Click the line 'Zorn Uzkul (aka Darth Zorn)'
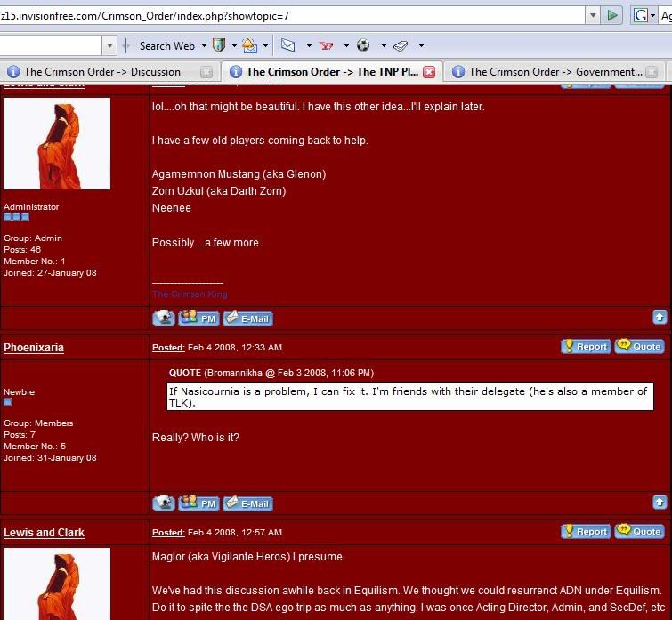672x620 pixels. click(x=219, y=190)
